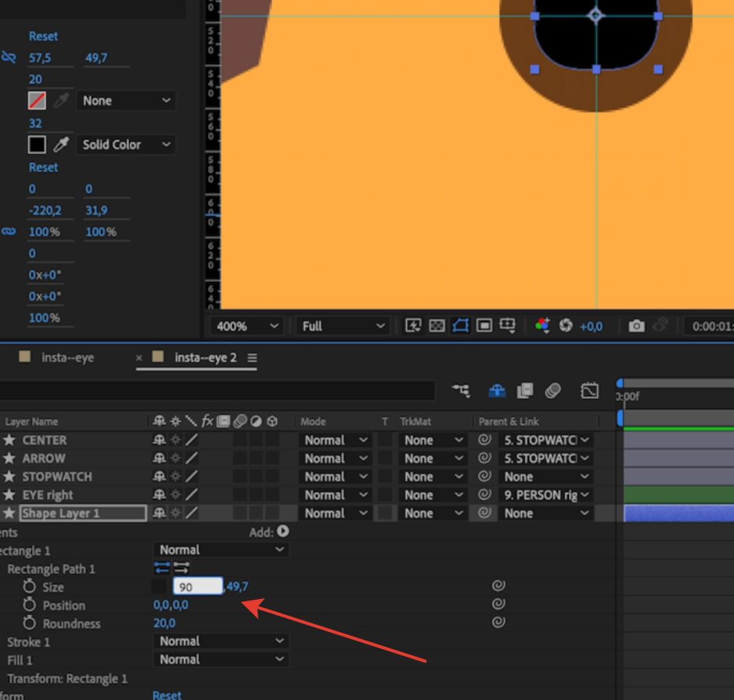The image size is (734, 700).
Task: Click the Region of Interest icon
Action: click(x=484, y=325)
